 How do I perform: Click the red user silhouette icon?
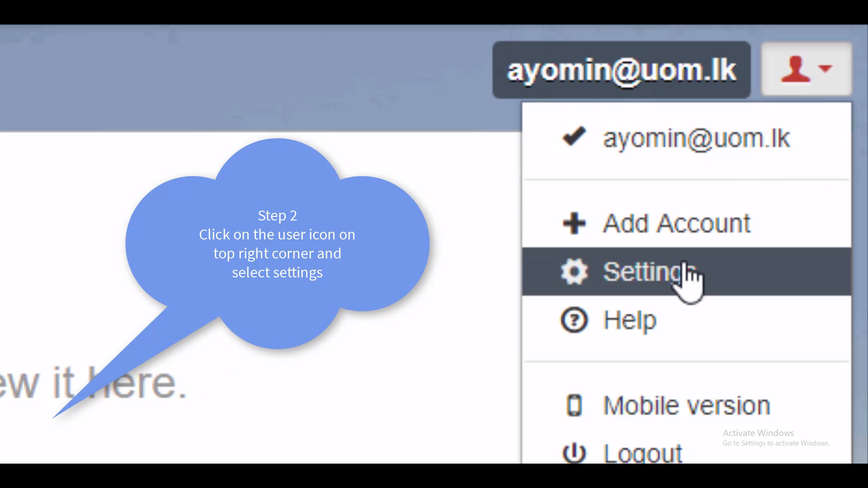795,69
